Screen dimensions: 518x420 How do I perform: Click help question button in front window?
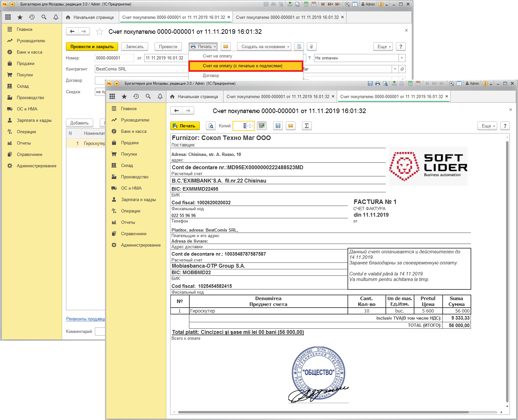[x=505, y=126]
